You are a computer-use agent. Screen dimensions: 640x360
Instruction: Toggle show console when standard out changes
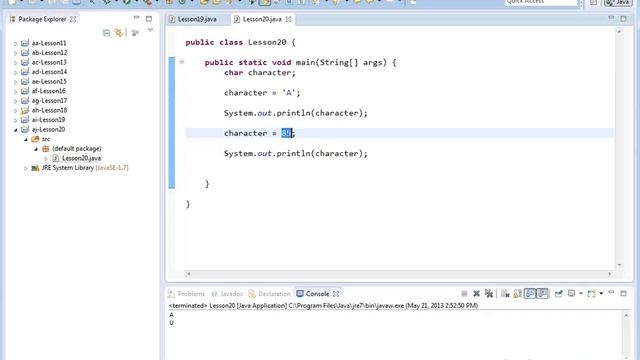point(530,293)
